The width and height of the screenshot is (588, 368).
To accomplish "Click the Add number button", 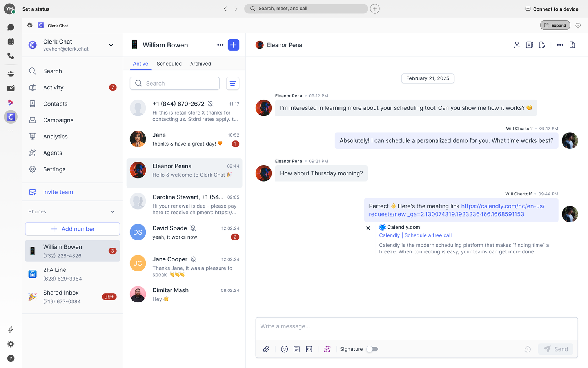I will [x=73, y=229].
